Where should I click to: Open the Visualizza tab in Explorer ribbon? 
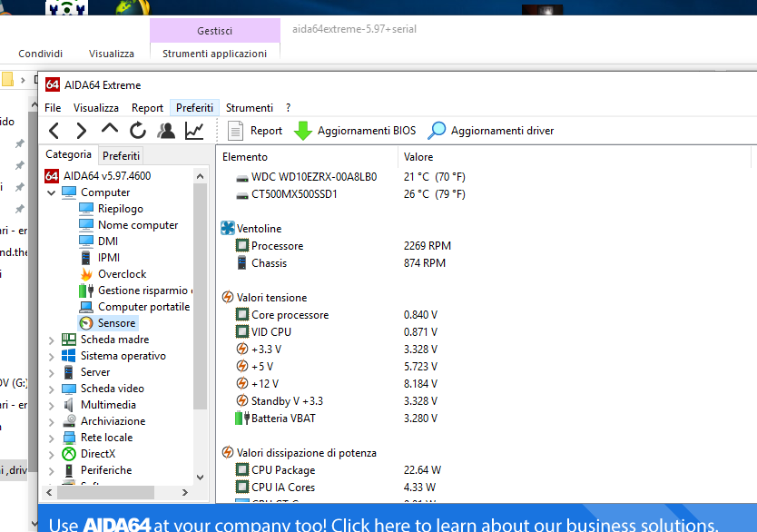112,54
